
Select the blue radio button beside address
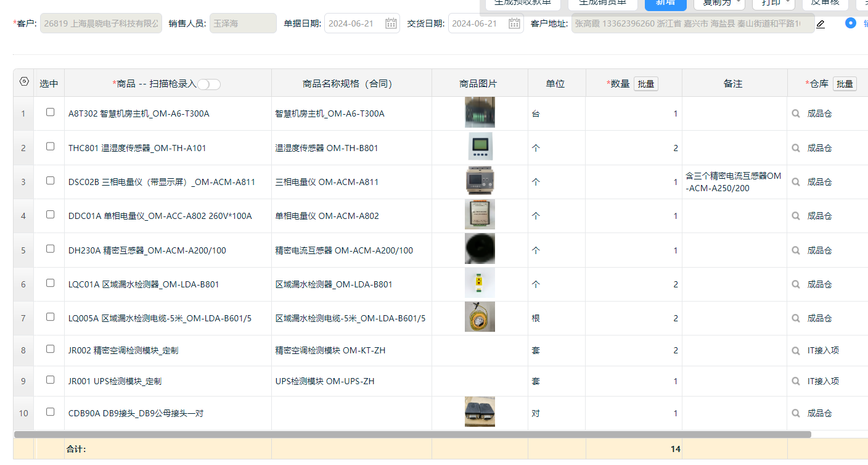(x=851, y=23)
